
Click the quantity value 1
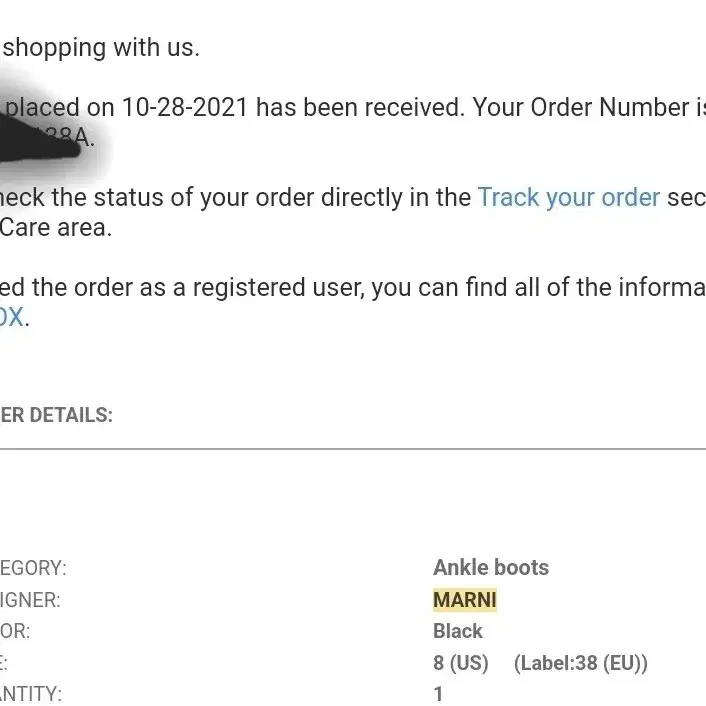point(438,694)
